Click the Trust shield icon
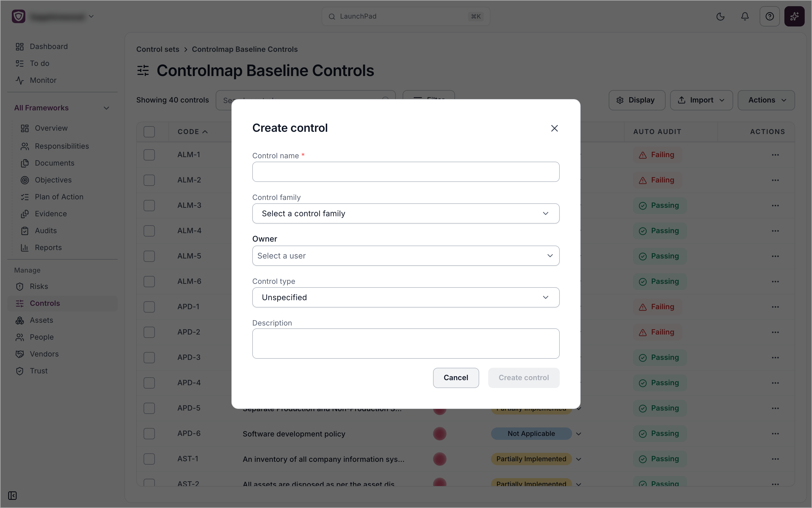Screen dimensions: 812x508 coord(19,371)
